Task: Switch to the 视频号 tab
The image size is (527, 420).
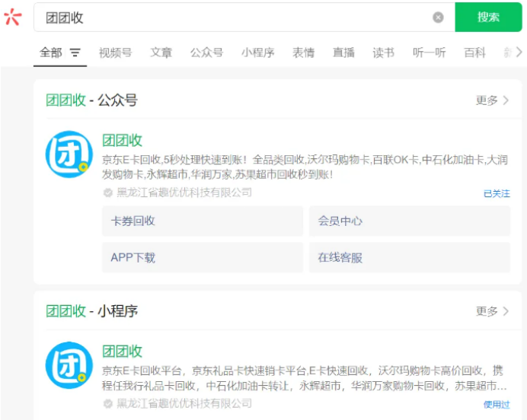Action: 115,53
